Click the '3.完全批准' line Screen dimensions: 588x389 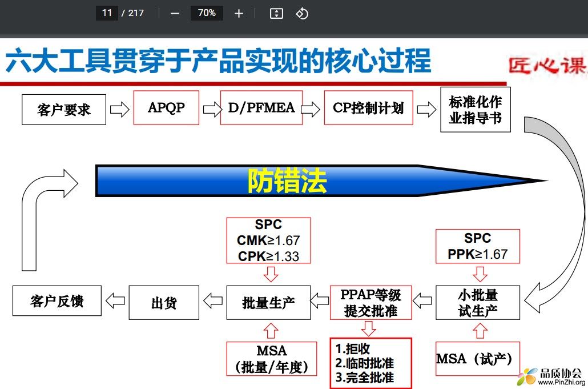click(x=364, y=377)
